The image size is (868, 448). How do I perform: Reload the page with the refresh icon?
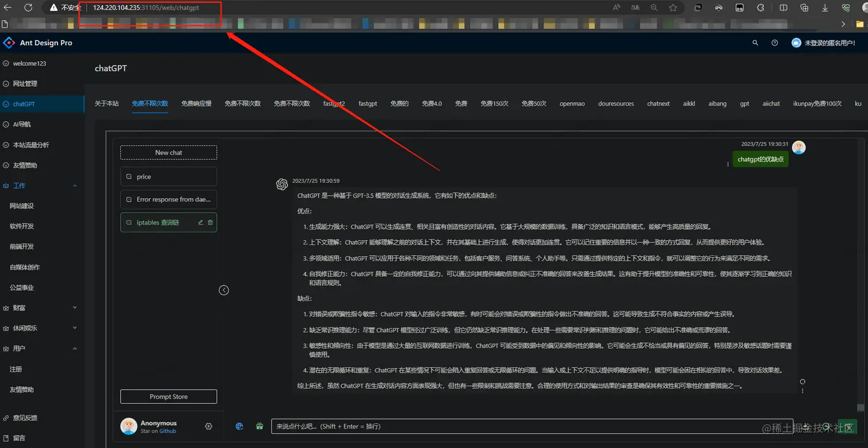click(29, 7)
